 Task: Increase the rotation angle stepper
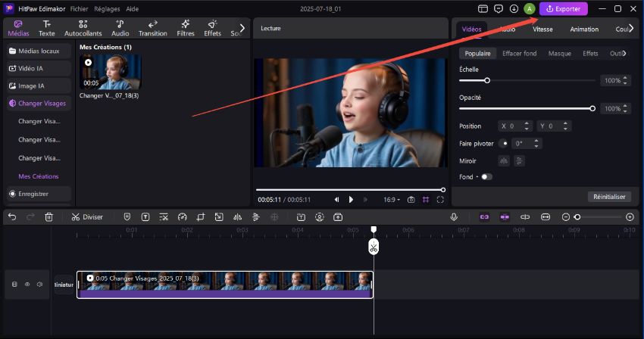click(x=536, y=141)
